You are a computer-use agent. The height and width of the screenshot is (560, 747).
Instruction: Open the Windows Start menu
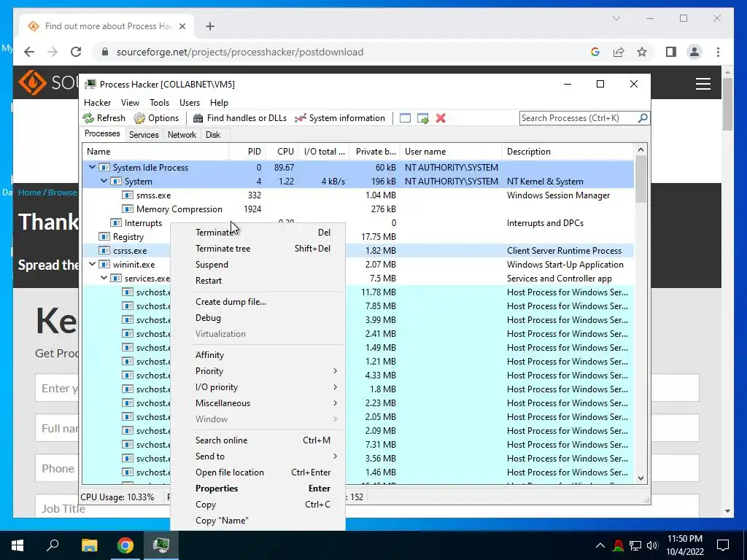(18, 545)
